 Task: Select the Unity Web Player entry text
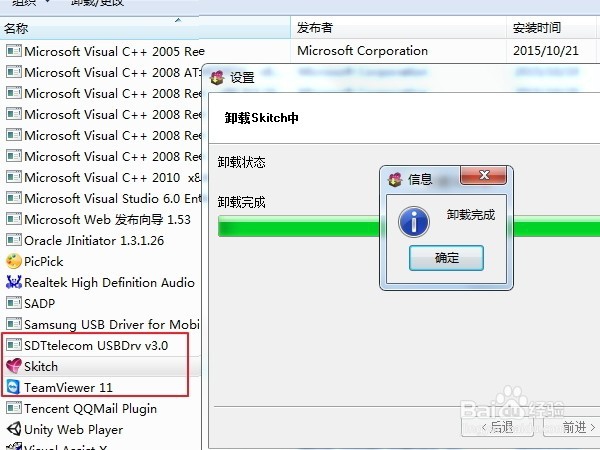click(x=73, y=430)
